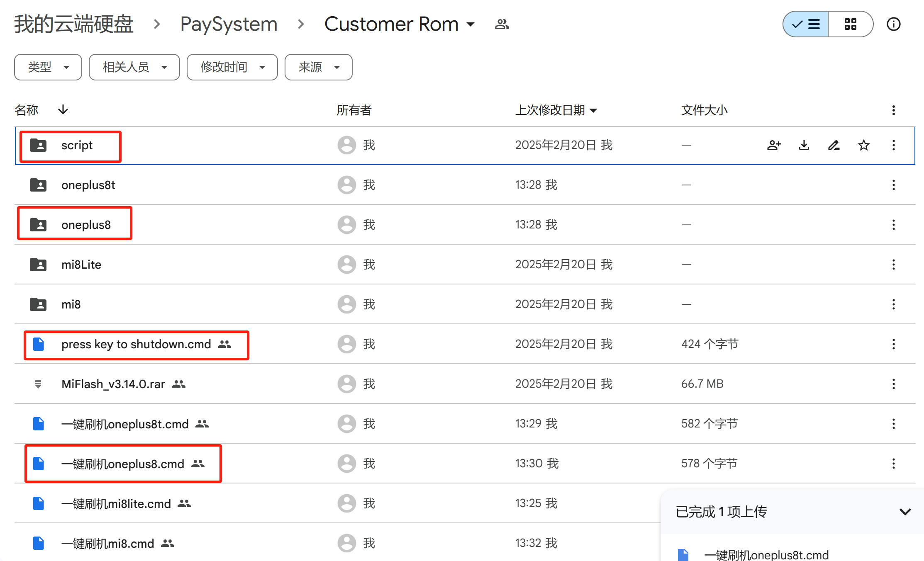
Task: Click the script shared-folder icon
Action: tap(38, 145)
